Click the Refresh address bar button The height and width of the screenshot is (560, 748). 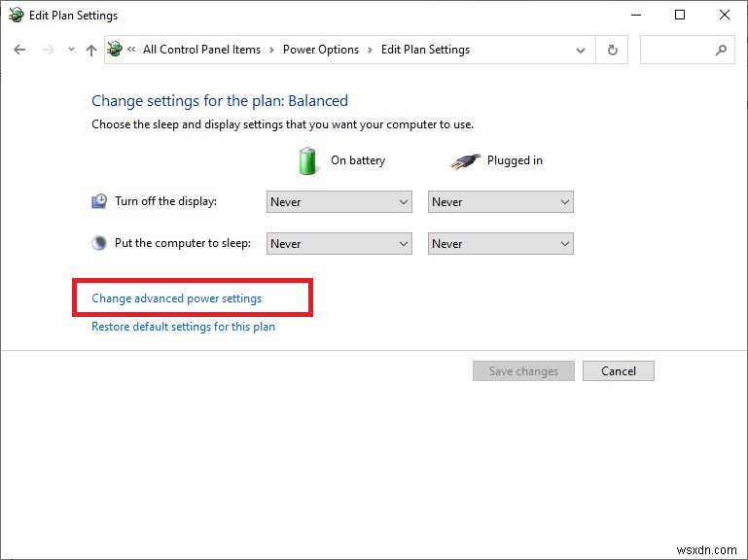[x=612, y=50]
